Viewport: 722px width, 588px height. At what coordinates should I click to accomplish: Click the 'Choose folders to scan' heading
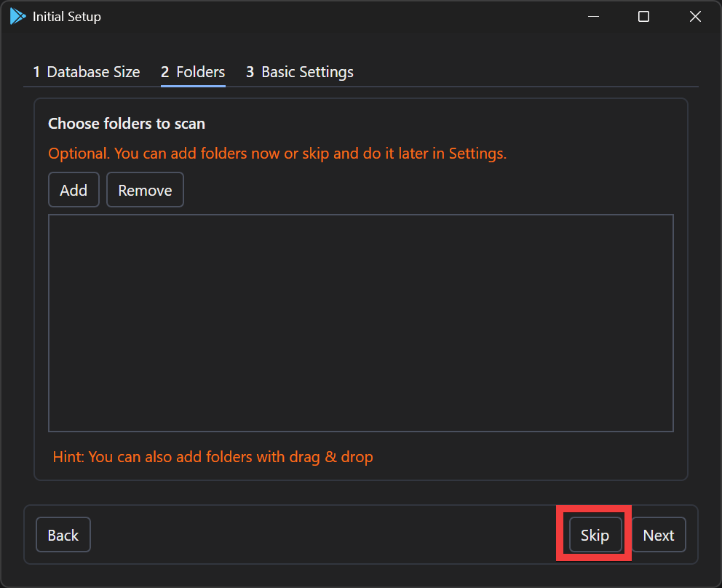pyautogui.click(x=127, y=124)
